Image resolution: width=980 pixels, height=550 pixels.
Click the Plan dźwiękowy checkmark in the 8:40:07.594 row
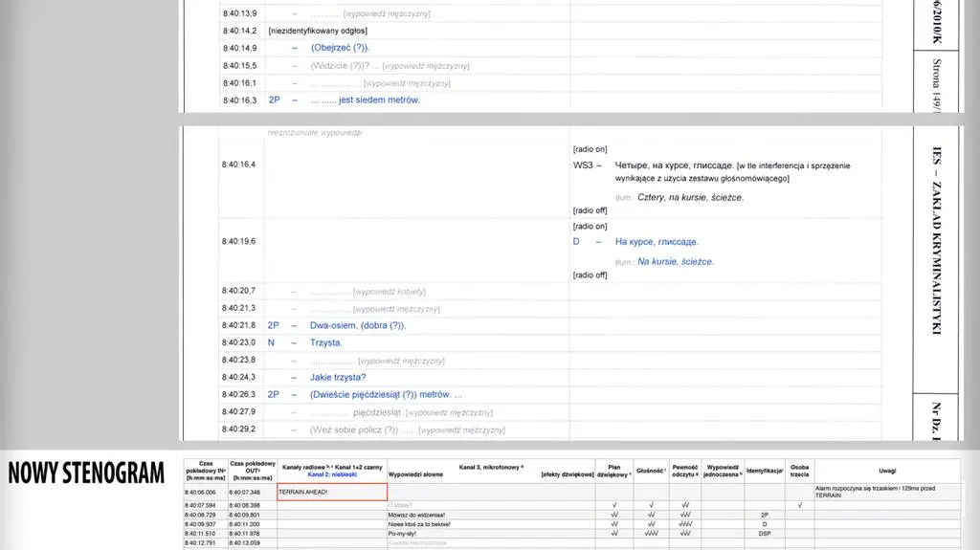pyautogui.click(x=614, y=505)
